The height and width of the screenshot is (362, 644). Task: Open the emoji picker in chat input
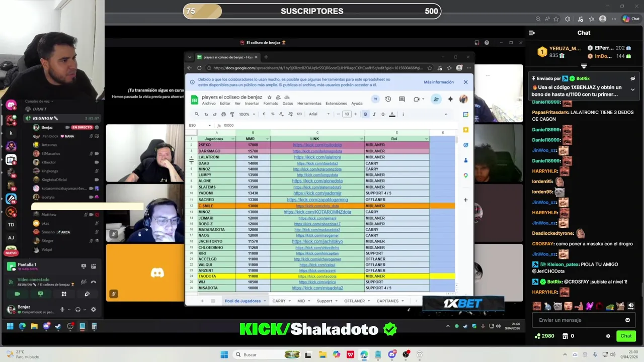[x=627, y=320]
